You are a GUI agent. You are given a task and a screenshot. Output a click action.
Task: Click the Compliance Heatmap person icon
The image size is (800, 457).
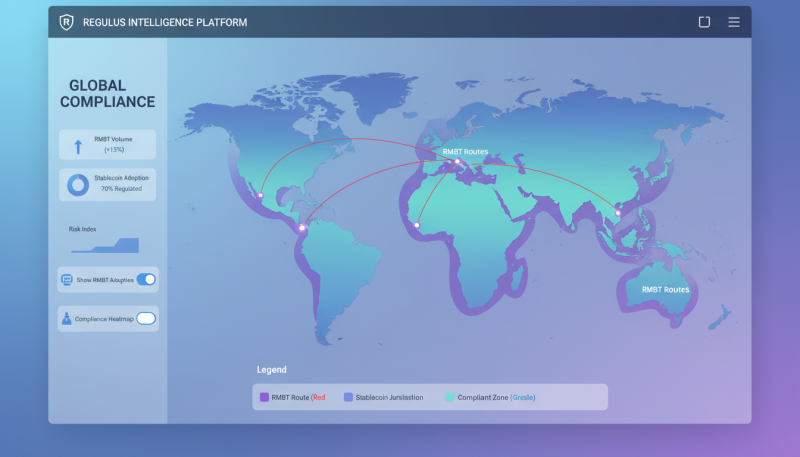click(67, 319)
